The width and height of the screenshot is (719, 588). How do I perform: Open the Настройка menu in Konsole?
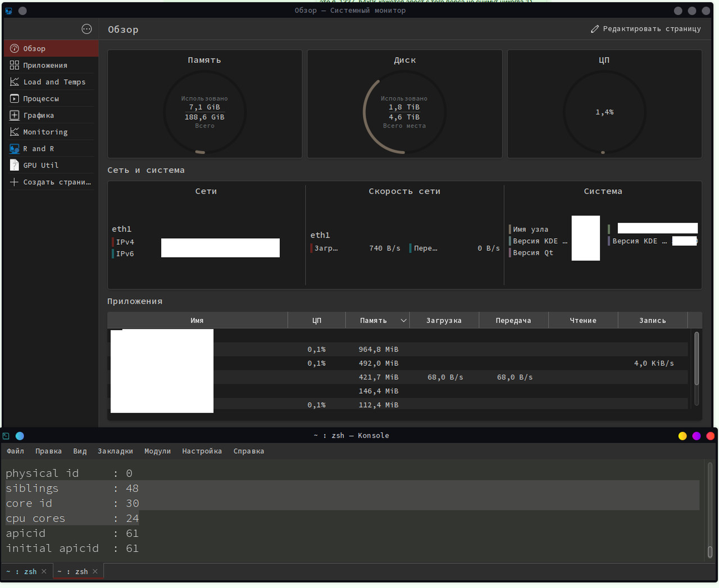(x=202, y=451)
